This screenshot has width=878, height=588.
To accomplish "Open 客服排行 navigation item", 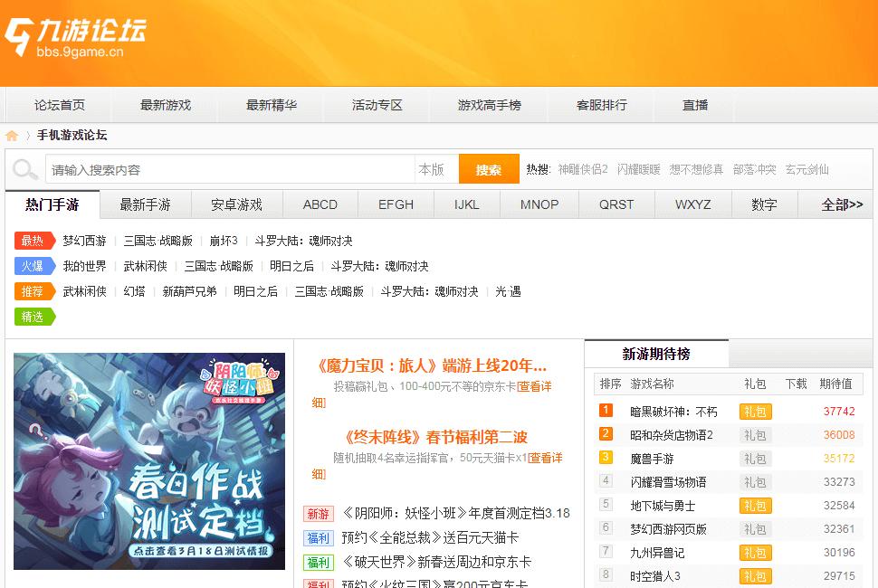I will tap(601, 105).
